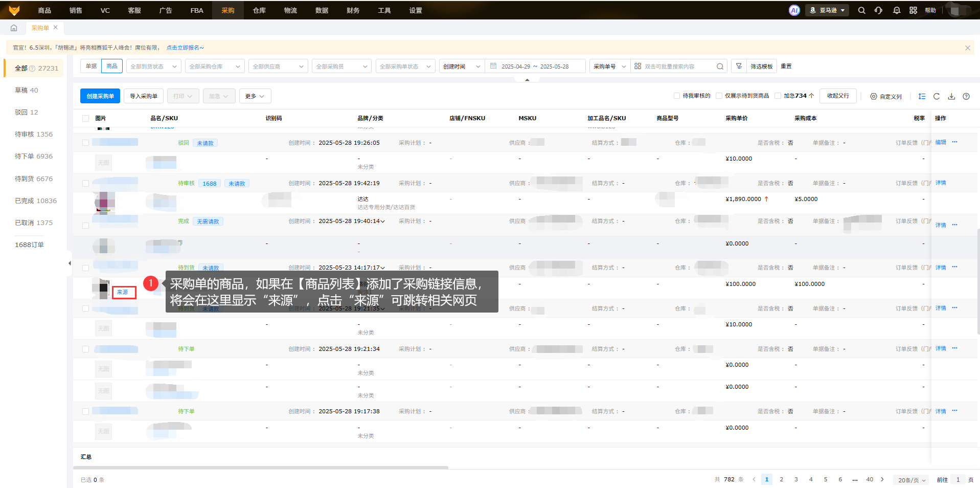980x488 pixels.
Task: Toggle row height density icon
Action: (922, 96)
